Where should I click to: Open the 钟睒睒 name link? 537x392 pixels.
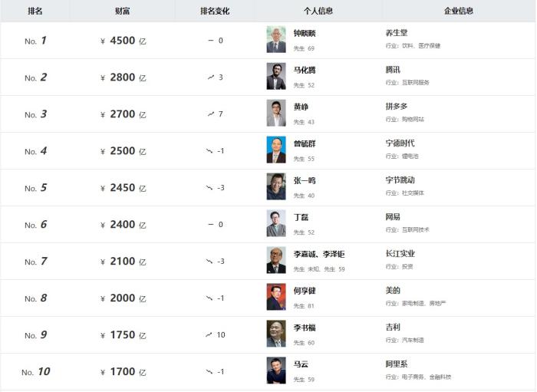(x=305, y=33)
